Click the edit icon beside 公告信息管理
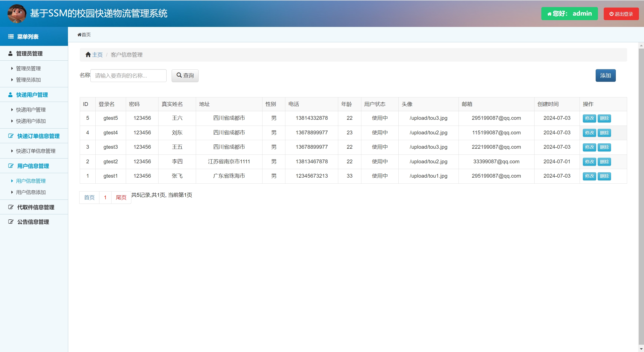The height and width of the screenshot is (352, 644). pos(11,222)
